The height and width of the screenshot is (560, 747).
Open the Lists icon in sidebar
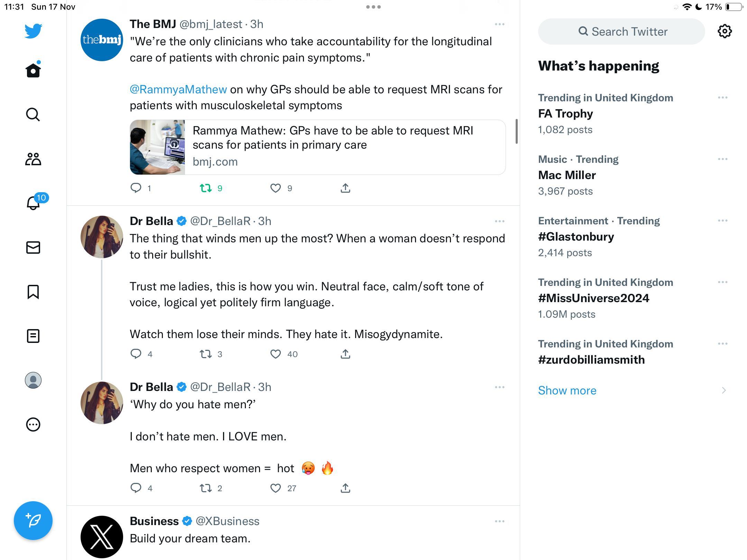(33, 336)
